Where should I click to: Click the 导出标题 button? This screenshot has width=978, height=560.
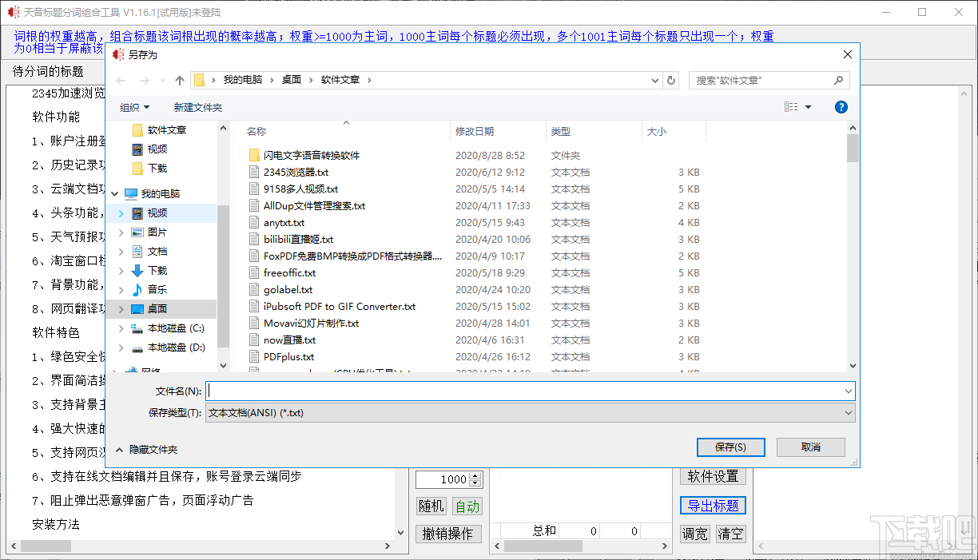pos(712,505)
